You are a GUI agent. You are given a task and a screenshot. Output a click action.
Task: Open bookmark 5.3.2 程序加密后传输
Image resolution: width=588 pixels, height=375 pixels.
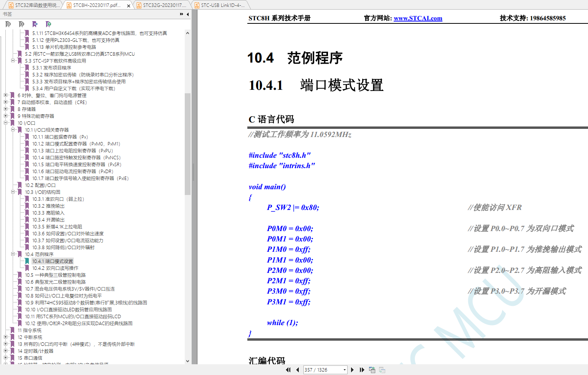[x=83, y=74]
